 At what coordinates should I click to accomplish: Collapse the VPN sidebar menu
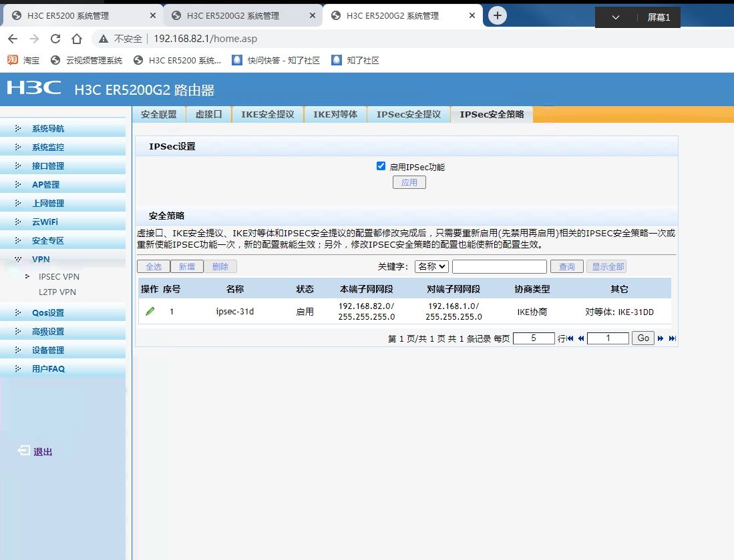pos(41,260)
